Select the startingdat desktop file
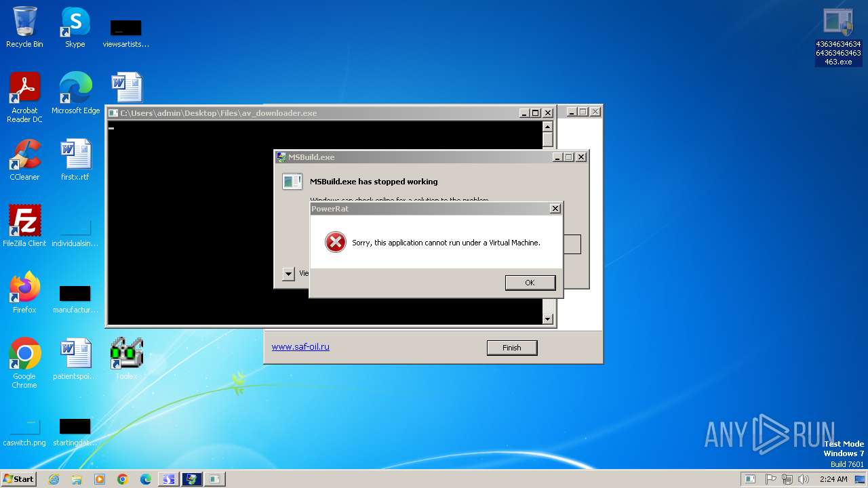868x488 pixels. [75, 432]
